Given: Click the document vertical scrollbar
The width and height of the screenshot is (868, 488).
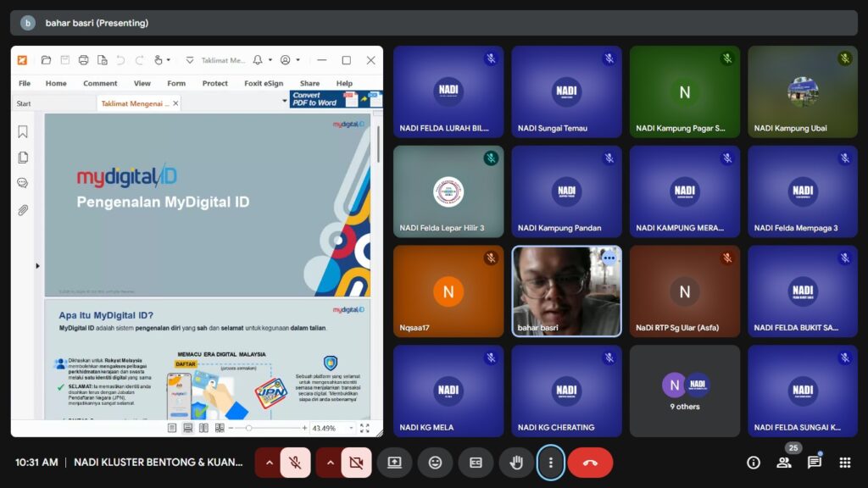Looking at the screenshot, I should click(379, 145).
